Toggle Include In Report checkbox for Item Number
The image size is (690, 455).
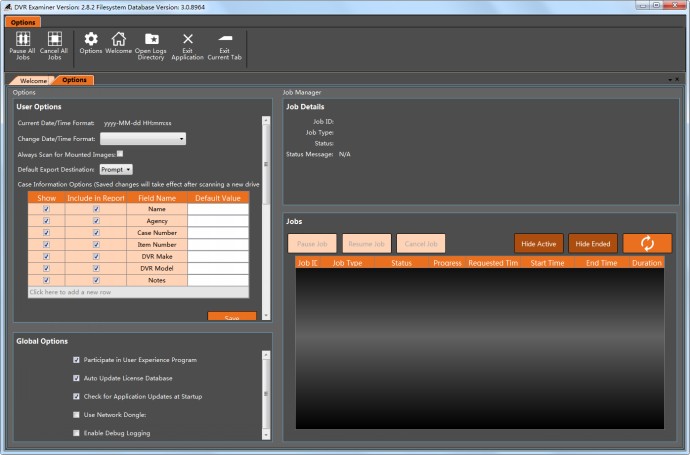[x=96, y=245]
